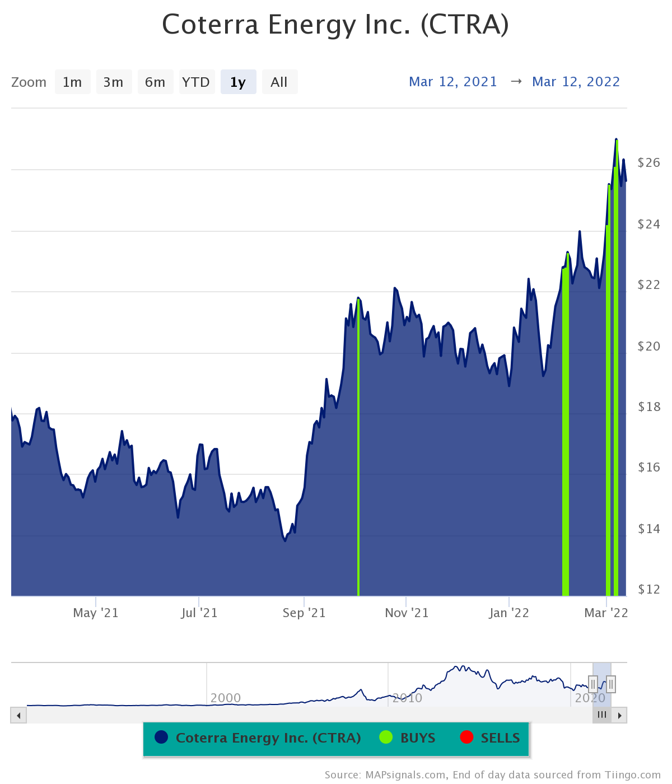Click the Mar '22 x-axis label

606,613
